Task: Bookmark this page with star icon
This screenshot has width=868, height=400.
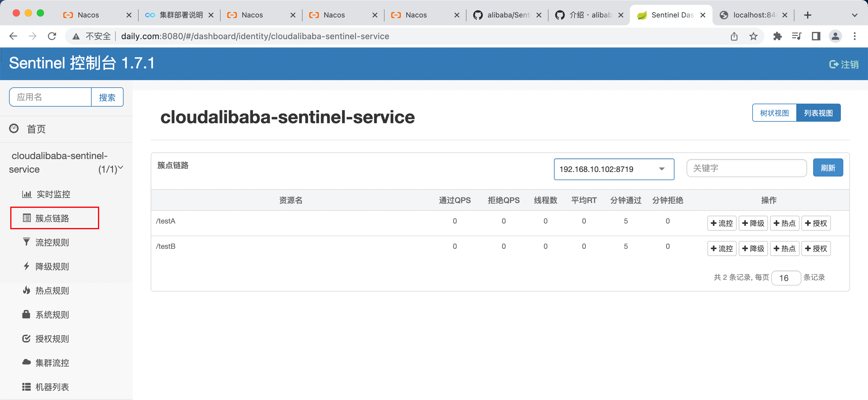Action: click(753, 36)
